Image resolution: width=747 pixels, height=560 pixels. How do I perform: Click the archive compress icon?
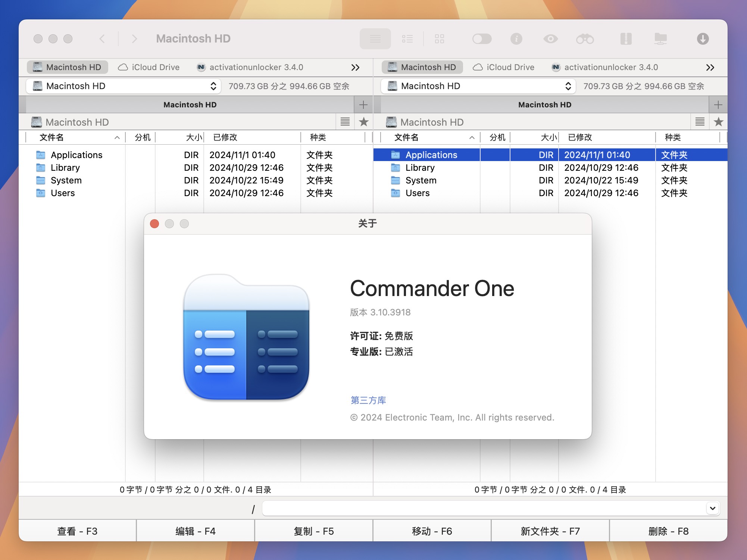tap(626, 39)
